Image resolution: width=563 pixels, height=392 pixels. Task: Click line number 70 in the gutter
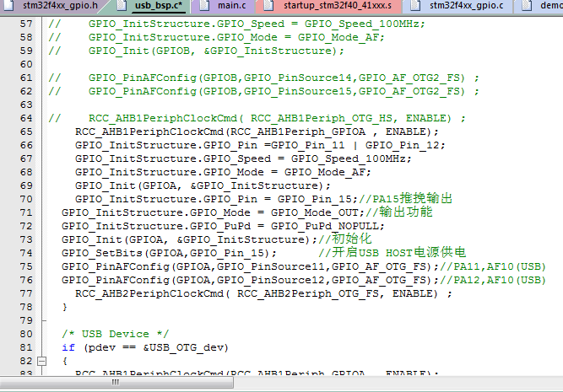click(x=25, y=199)
